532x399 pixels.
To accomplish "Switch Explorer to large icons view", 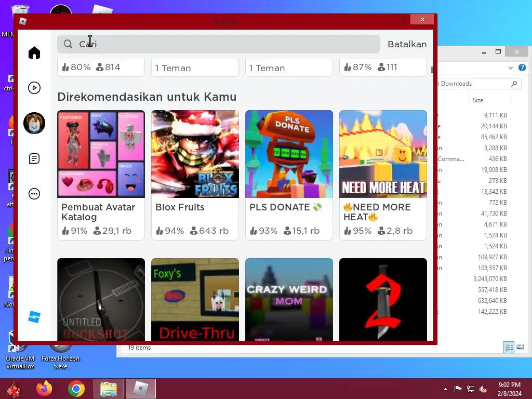I will point(520,347).
